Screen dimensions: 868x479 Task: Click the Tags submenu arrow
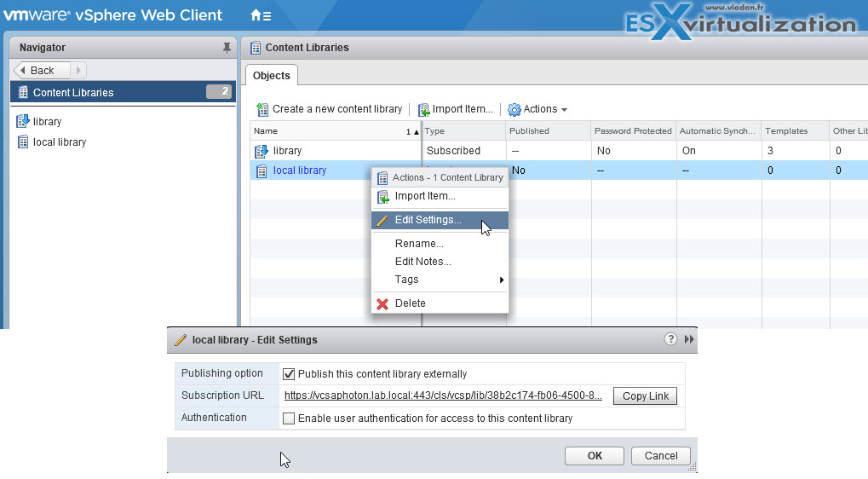[x=502, y=280]
